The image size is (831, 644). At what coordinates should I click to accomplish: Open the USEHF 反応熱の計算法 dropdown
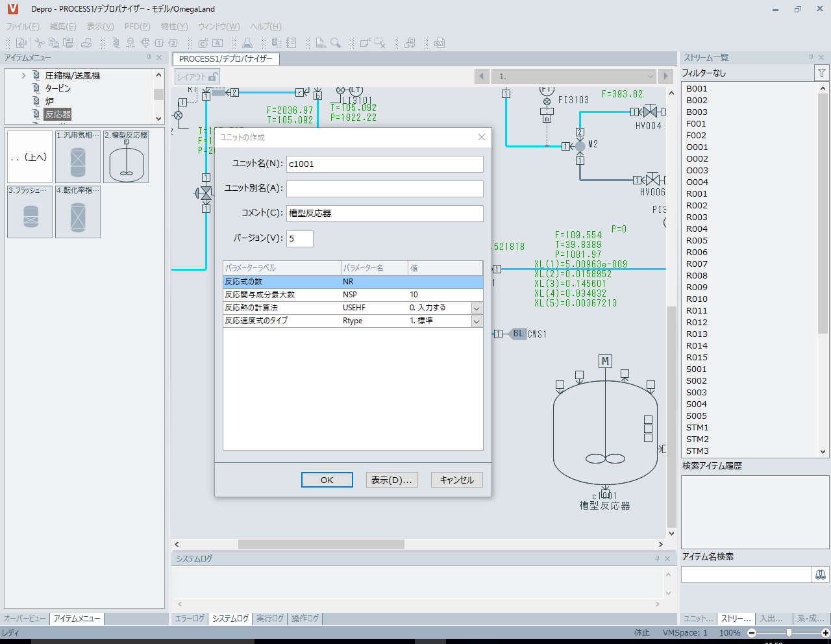pyautogui.click(x=477, y=308)
